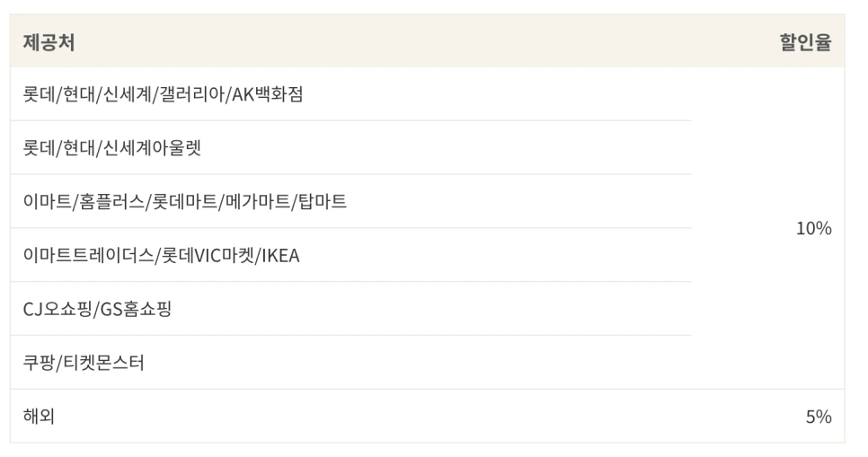Select the AK백화점 text in first row
The width and height of the screenshot is (868, 457).
[268, 94]
